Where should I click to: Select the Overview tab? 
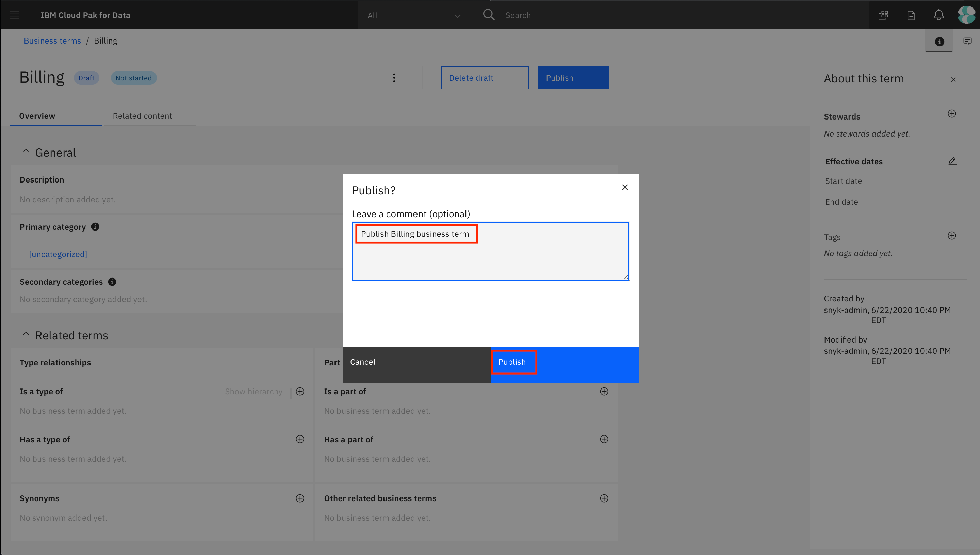[37, 116]
